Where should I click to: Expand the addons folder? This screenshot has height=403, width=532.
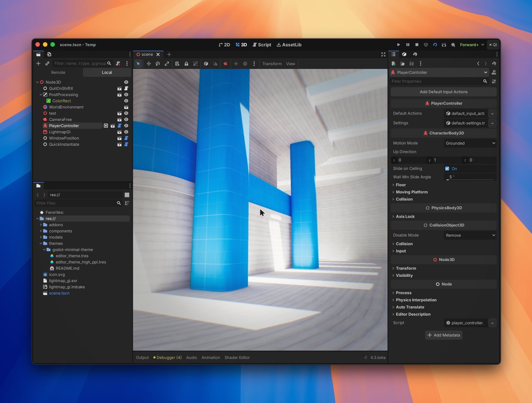tap(41, 225)
